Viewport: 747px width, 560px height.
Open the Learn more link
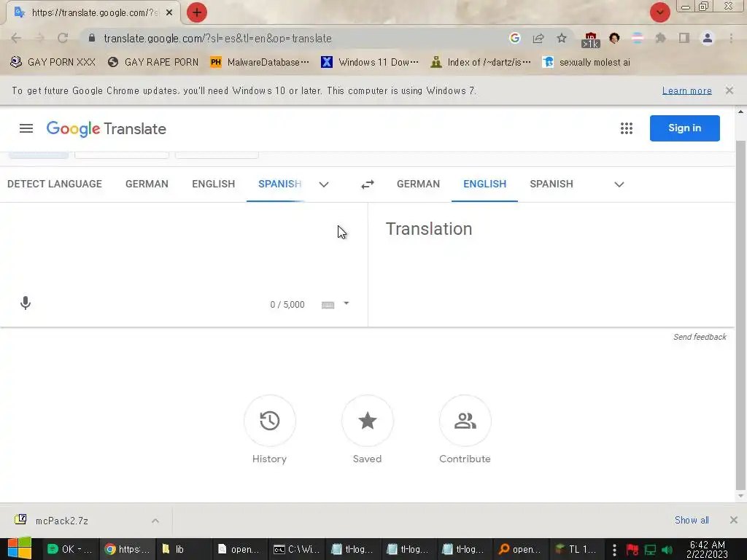[687, 90]
